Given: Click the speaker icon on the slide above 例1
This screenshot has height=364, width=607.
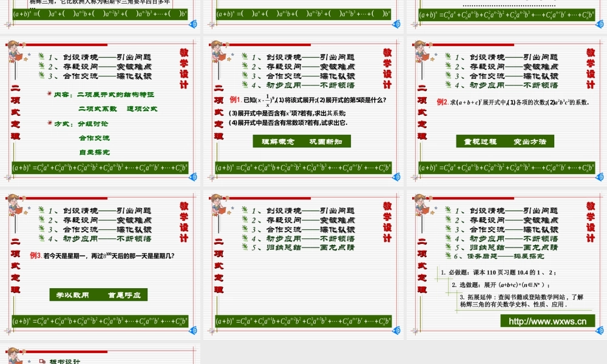Looking at the screenshot, I should click(396, 24).
